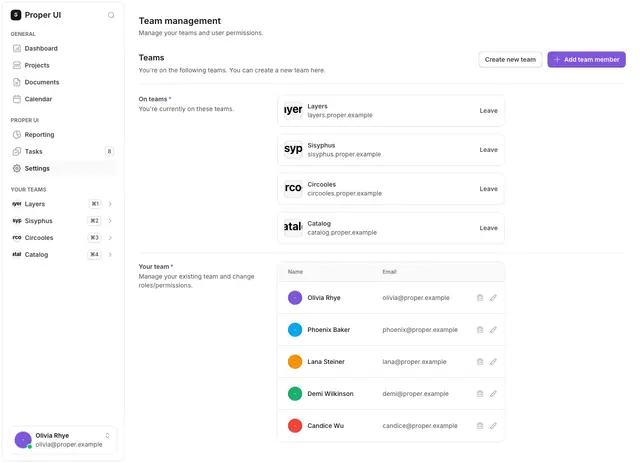Click the Tasks icon in the sidebar

(x=17, y=151)
